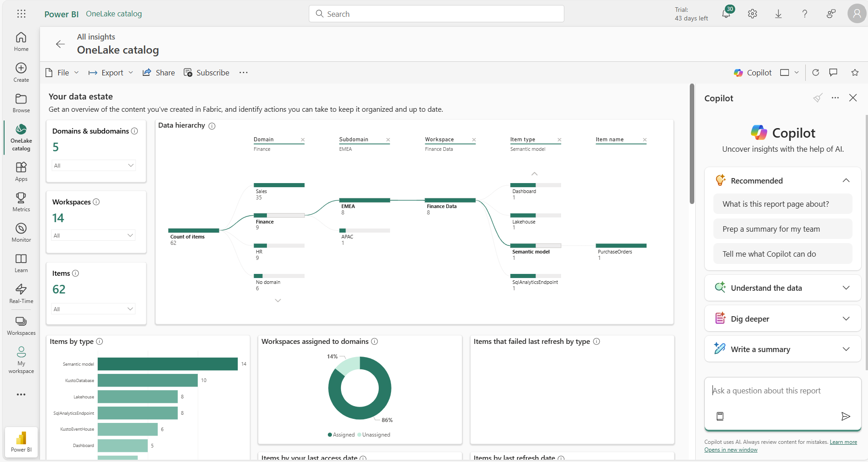Select 'What is this report page about?' prompt
Screen dimensions: 868x462
pos(783,204)
